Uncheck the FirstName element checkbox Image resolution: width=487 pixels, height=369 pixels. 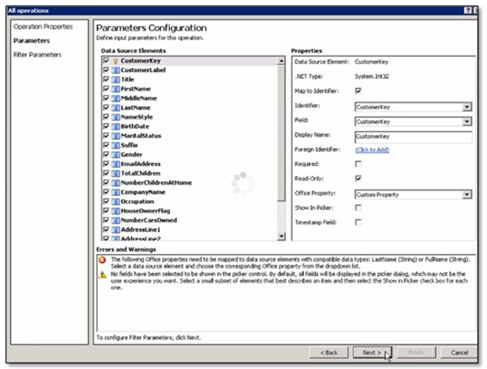point(106,89)
